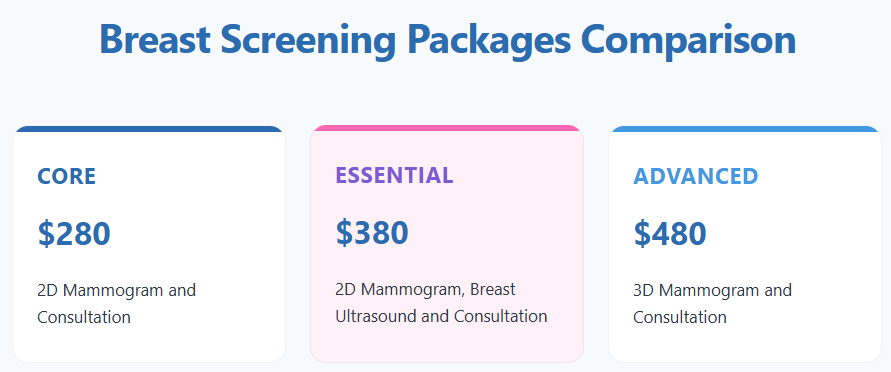The width and height of the screenshot is (891, 372).
Task: Click the Breast Ultrasound and Consultation description
Action: tap(441, 303)
